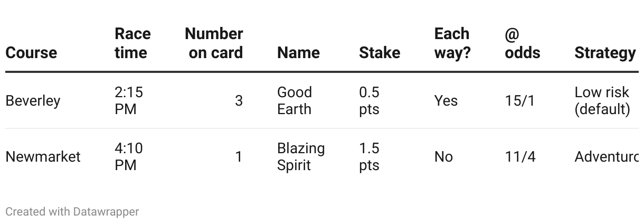Click the Race time column header
Screen dimensions: 644x224
[x=132, y=43]
